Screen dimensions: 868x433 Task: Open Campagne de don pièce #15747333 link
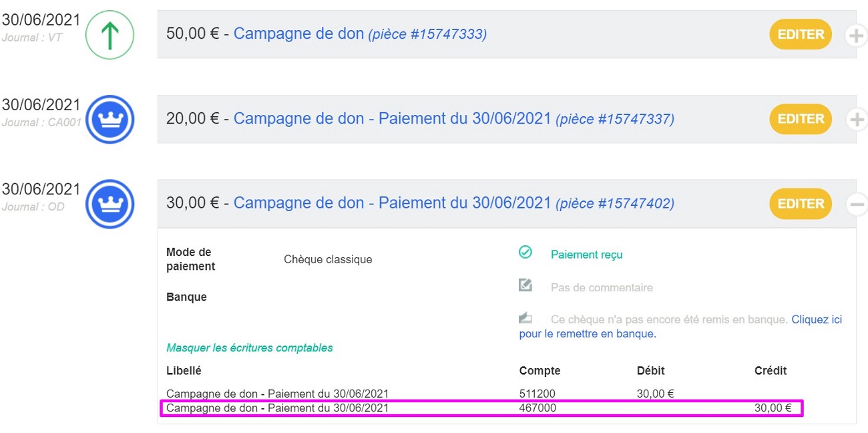[360, 33]
